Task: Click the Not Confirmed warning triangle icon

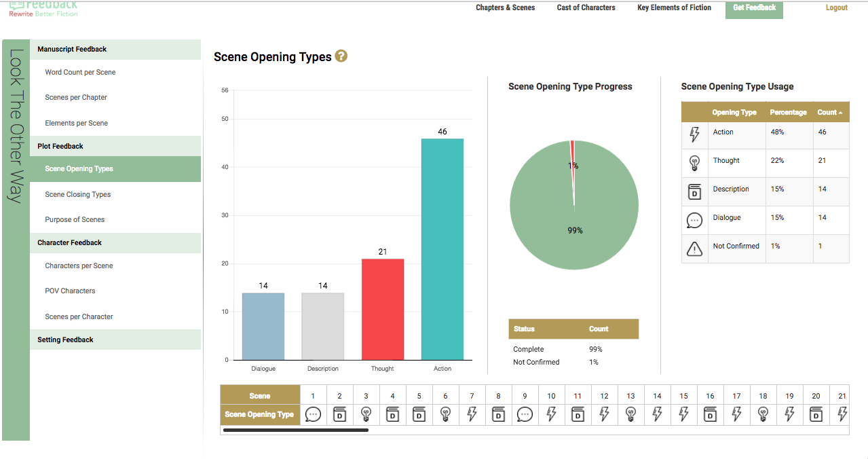Action: [694, 249]
